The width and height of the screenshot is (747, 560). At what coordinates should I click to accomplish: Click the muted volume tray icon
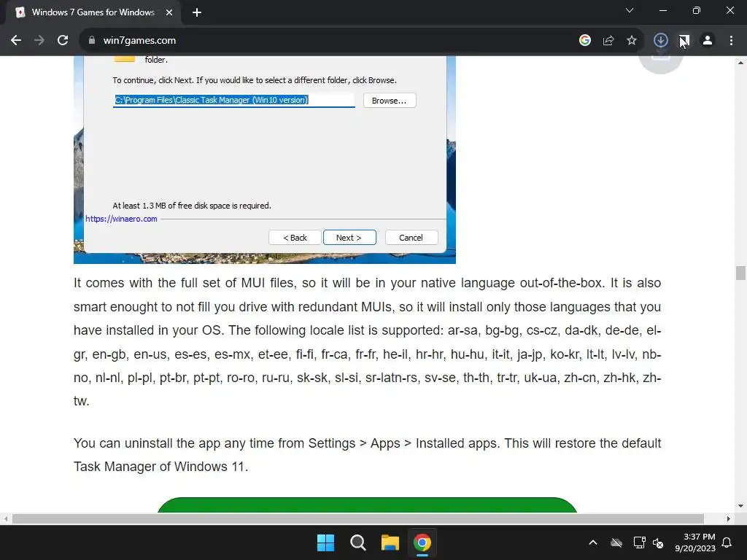tap(658, 542)
